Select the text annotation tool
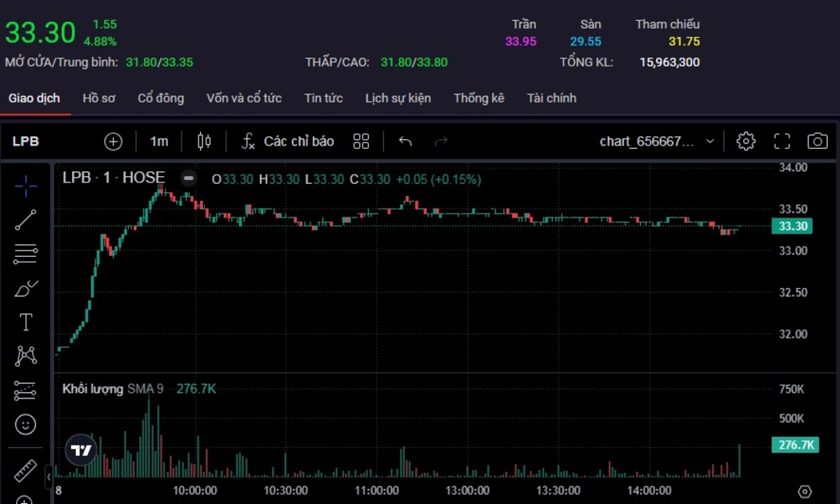The width and height of the screenshot is (840, 504). 26,322
